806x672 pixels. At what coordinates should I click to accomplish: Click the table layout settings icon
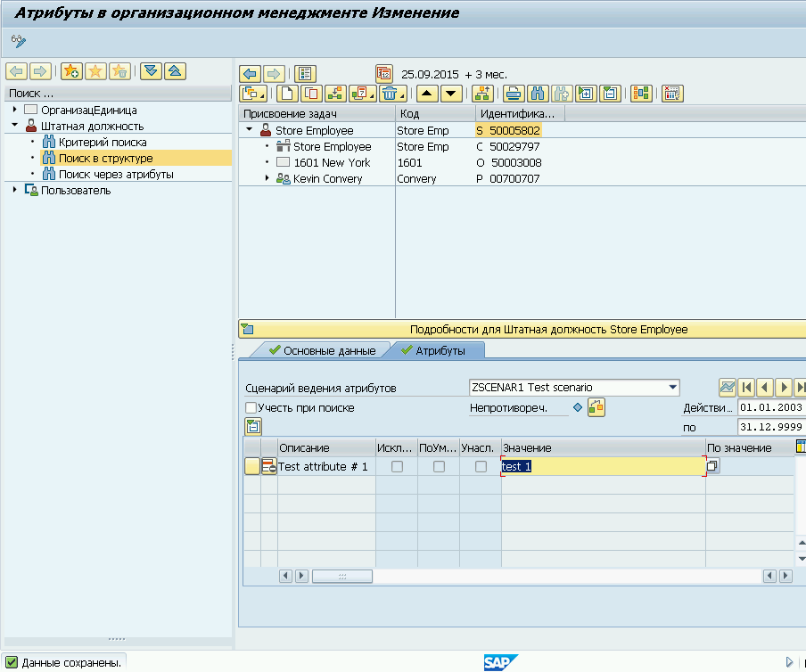pyautogui.click(x=672, y=94)
